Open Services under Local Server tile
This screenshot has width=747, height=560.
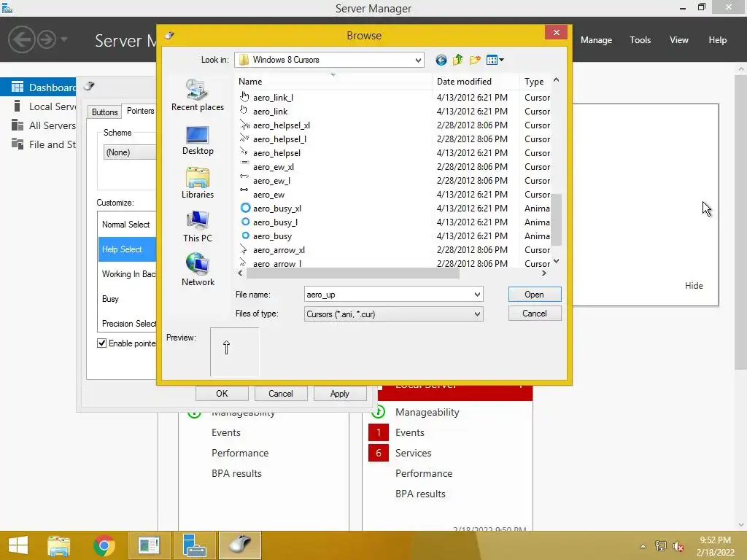point(413,453)
